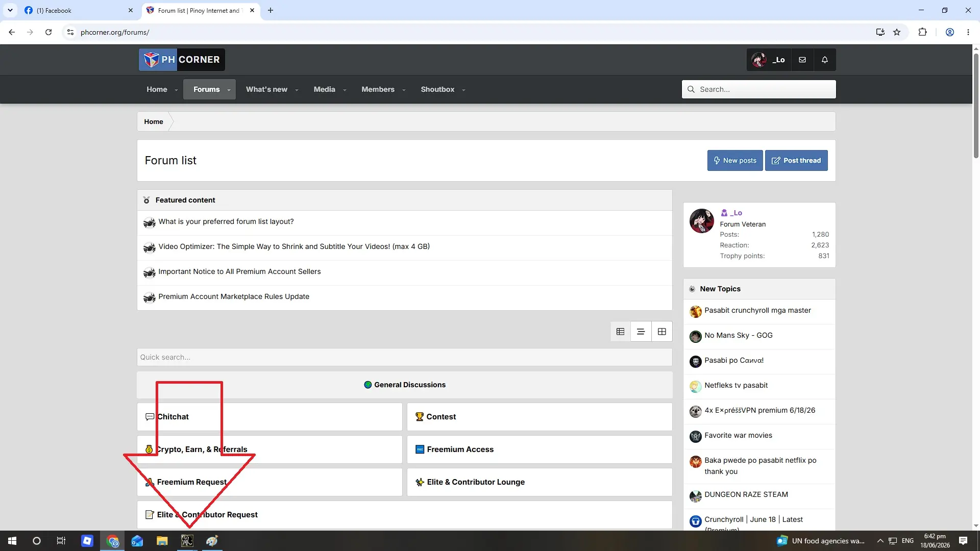The height and width of the screenshot is (551, 980).
Task: Open the Windows Start menu
Action: click(x=12, y=541)
